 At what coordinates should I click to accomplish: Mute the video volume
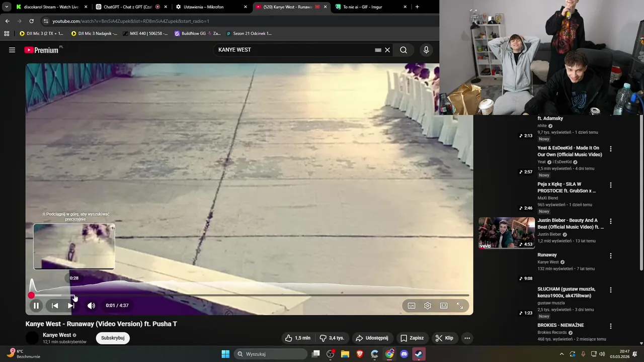[x=91, y=305]
